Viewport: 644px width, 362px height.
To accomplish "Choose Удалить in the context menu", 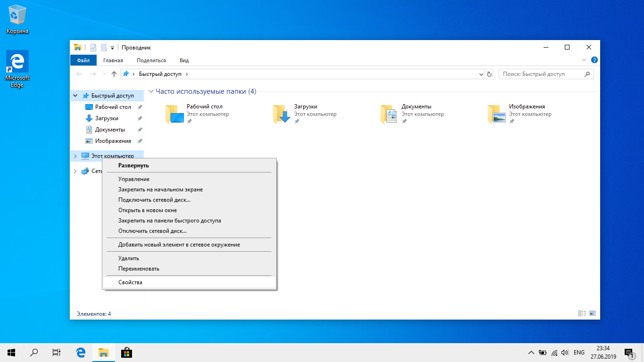I will [x=189, y=258].
